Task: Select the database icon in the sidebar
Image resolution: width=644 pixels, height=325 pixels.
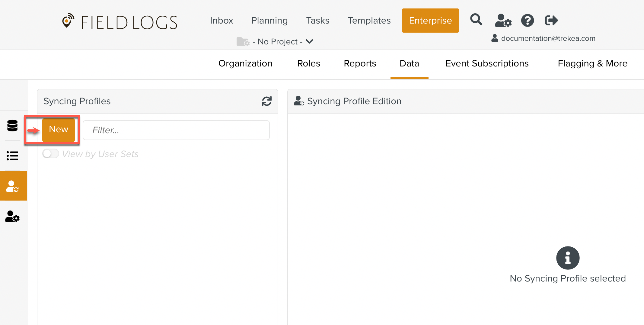Action: [x=12, y=126]
